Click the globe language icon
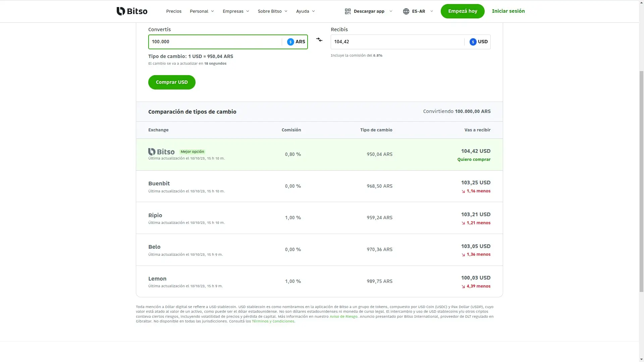644x362 pixels. click(406, 11)
